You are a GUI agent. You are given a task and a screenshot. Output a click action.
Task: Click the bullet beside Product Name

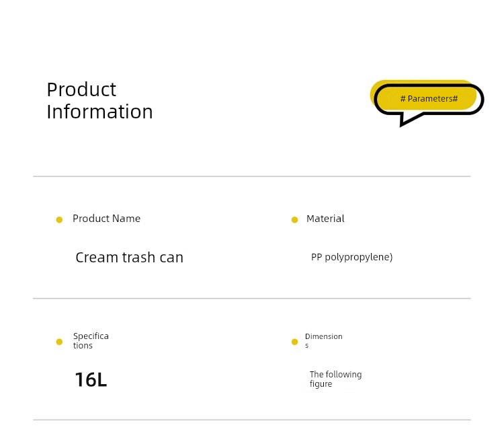tap(59, 220)
